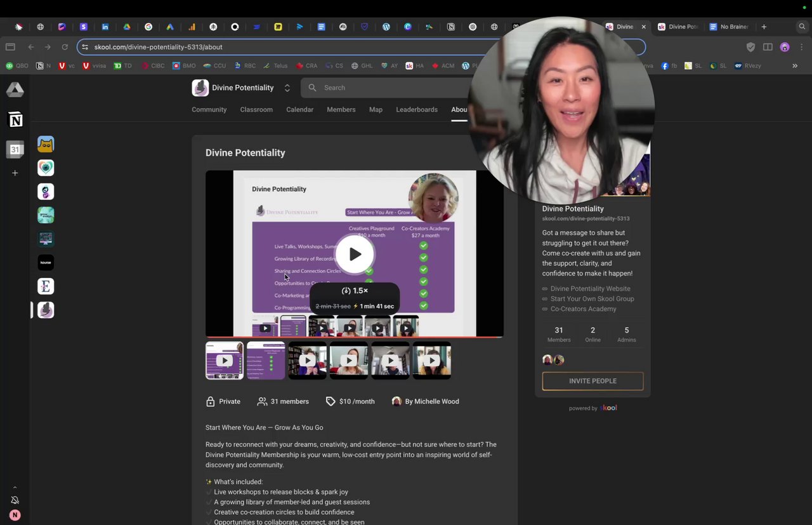Open the Calendar tab
The image size is (812, 525).
click(299, 109)
